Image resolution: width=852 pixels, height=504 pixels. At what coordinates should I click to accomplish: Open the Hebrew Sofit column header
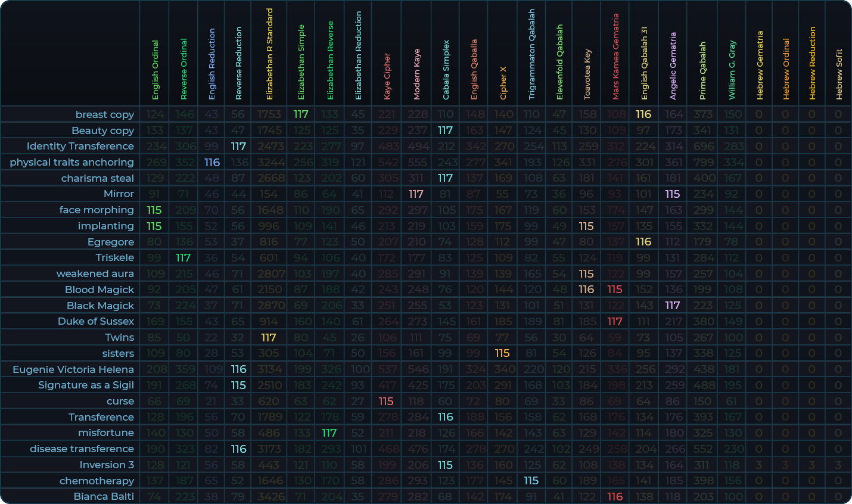[x=838, y=74]
